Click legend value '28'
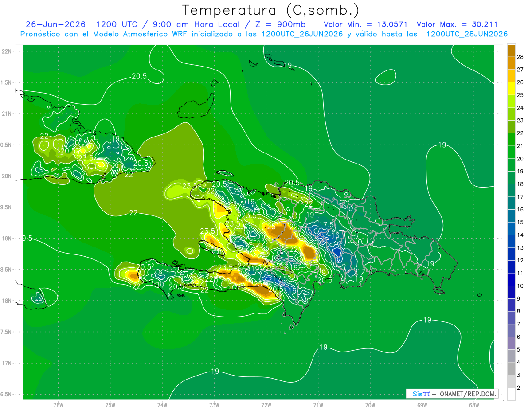This screenshot has width=532, height=411. (520, 57)
